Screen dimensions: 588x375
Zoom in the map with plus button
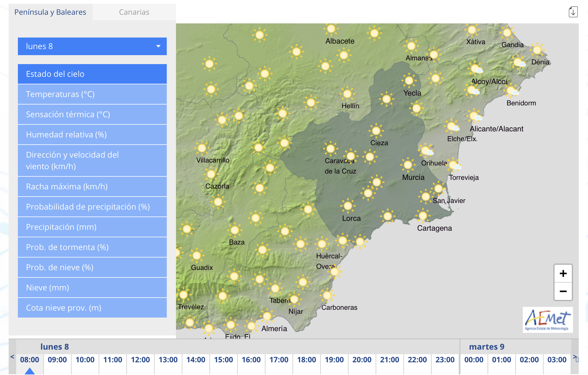[x=563, y=273]
